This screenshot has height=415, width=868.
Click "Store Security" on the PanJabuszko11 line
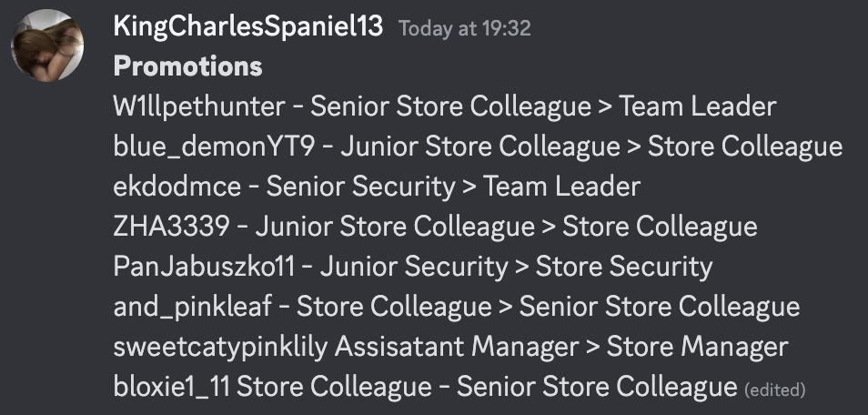click(624, 268)
